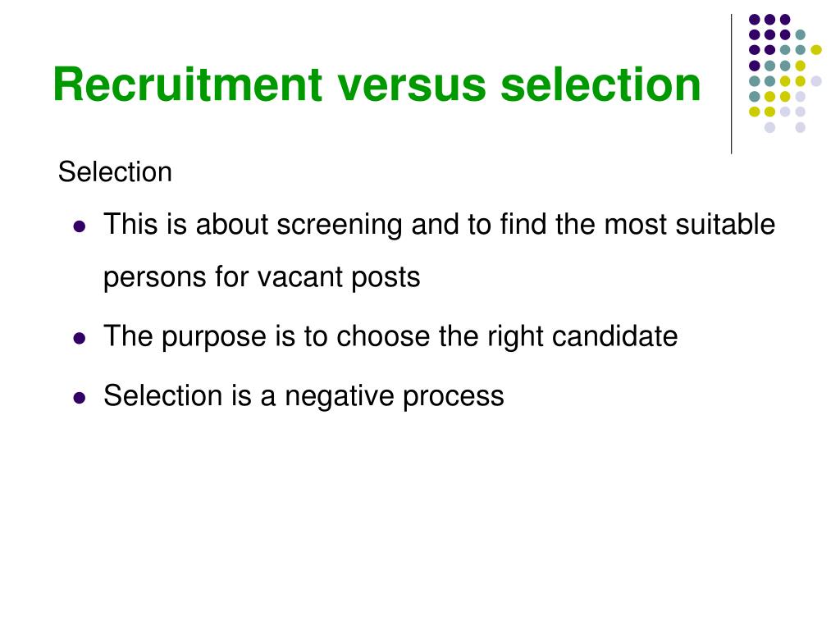Click the rightmost yellow dot in the dot grid

click(x=816, y=50)
